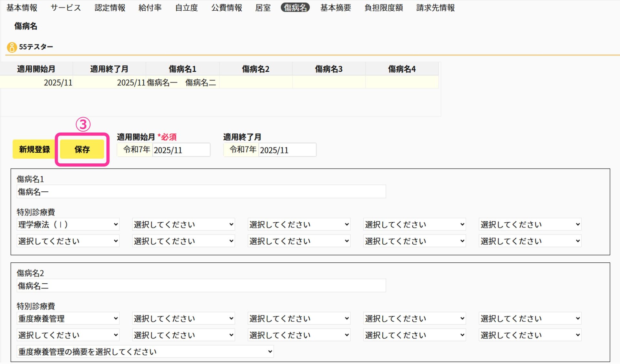This screenshot has height=364, width=620.
Task: Click the 適用終了月 date input field
Action: (287, 150)
